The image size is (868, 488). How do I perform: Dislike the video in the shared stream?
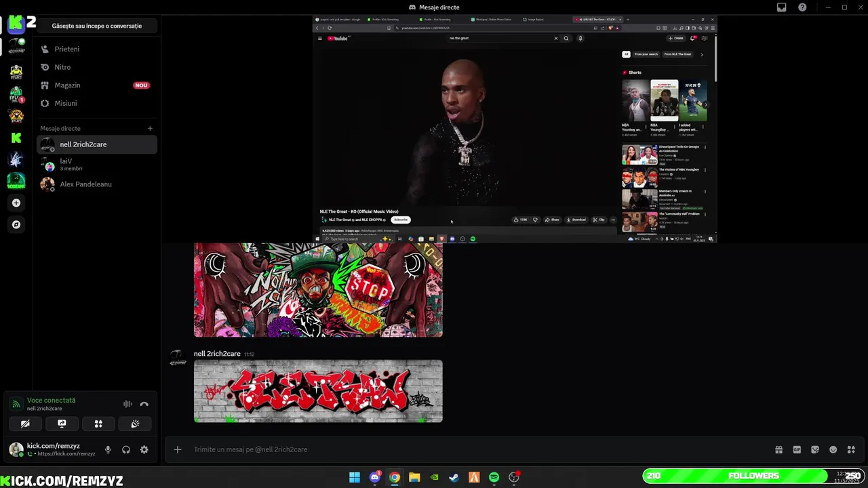[535, 220]
